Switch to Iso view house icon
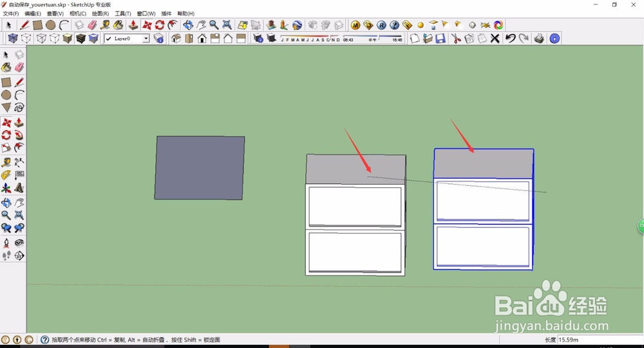 coord(176,39)
